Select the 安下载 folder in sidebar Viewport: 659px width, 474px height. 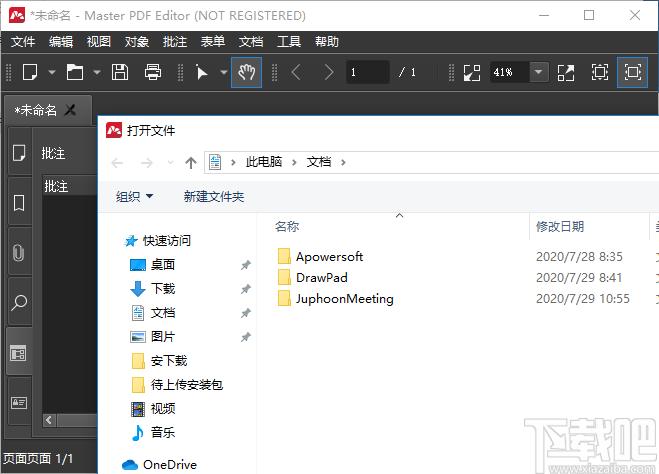(159, 361)
